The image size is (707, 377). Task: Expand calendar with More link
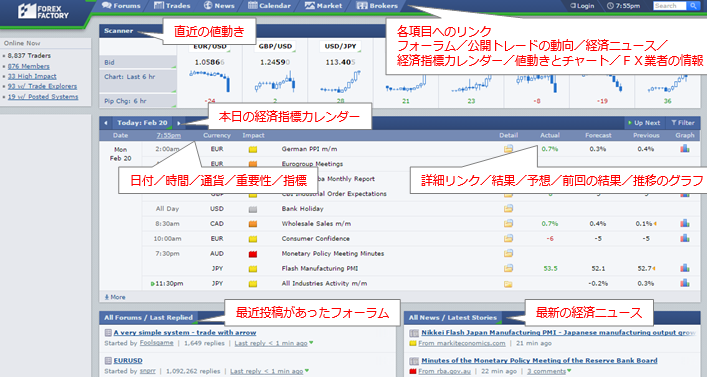[115, 297]
